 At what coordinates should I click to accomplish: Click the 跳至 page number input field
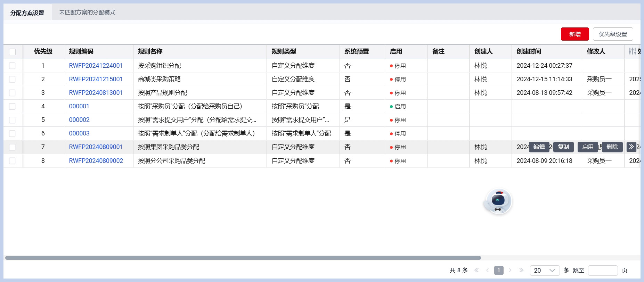pyautogui.click(x=603, y=270)
